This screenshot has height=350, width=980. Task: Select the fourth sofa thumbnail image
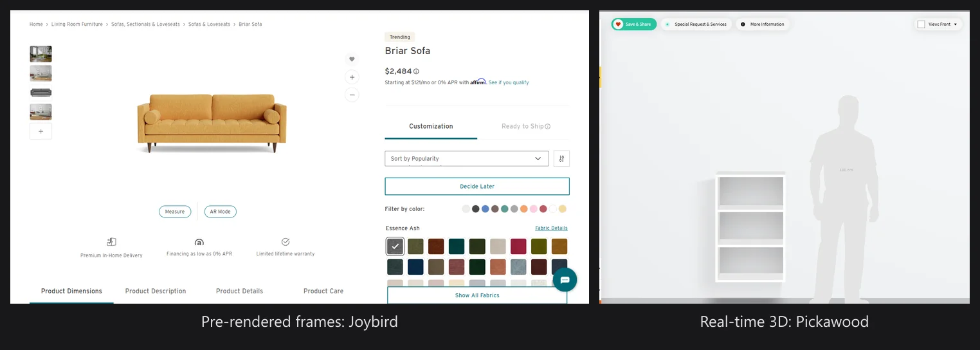tap(41, 112)
